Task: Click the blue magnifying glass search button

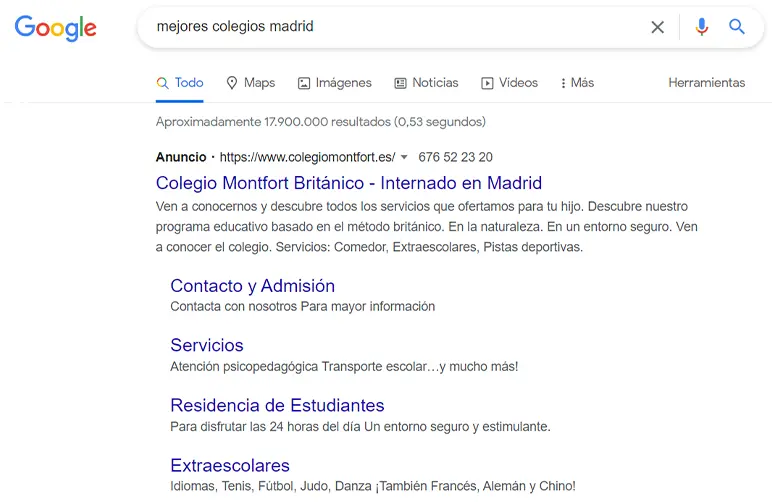Action: (737, 27)
